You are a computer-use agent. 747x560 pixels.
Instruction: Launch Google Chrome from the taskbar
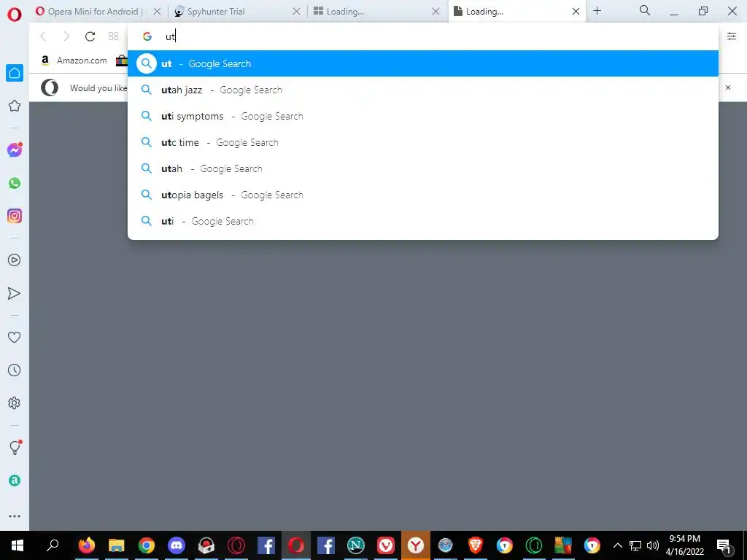(x=146, y=545)
